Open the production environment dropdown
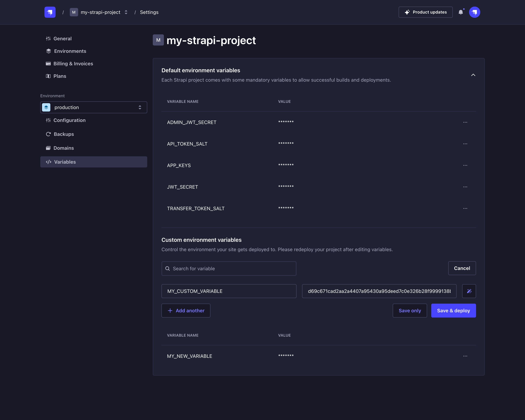Image resolution: width=525 pixels, height=420 pixels. tap(94, 108)
